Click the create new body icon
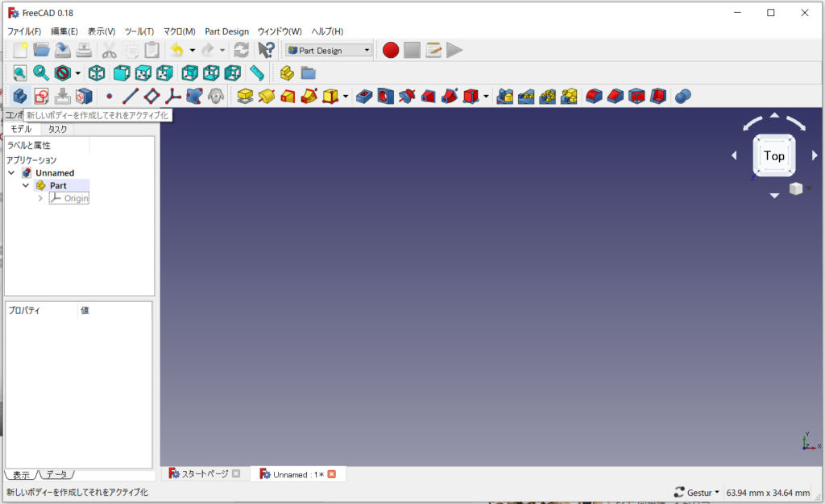This screenshot has height=504, width=825. coord(19,97)
